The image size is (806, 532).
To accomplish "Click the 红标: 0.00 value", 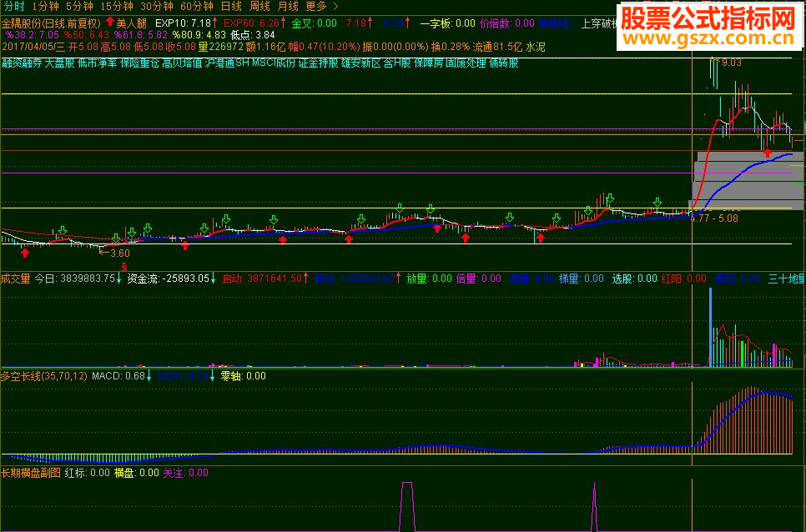I will tap(87, 473).
